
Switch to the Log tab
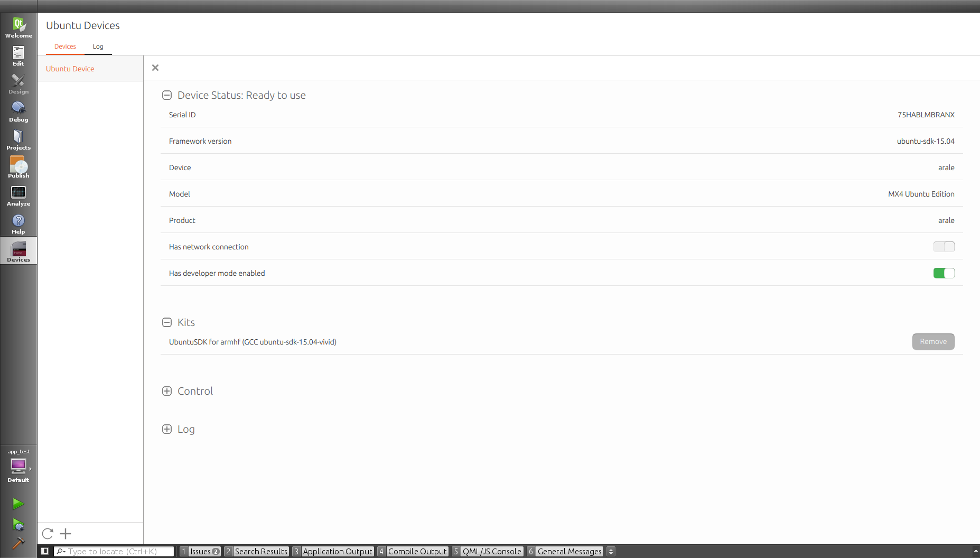point(98,46)
